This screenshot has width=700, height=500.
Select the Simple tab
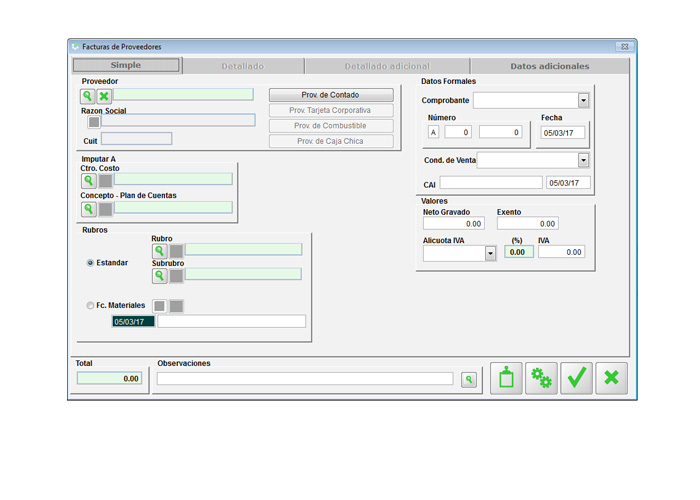pos(125,66)
